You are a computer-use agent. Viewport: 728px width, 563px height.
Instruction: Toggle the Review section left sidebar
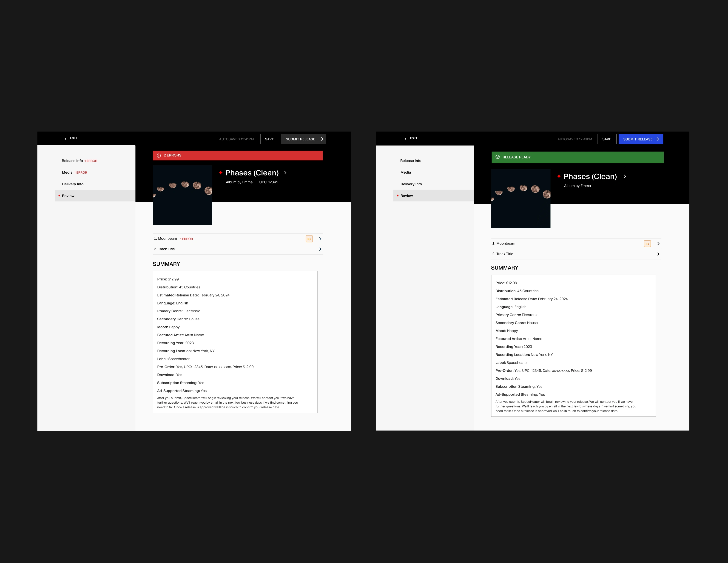coord(68,195)
